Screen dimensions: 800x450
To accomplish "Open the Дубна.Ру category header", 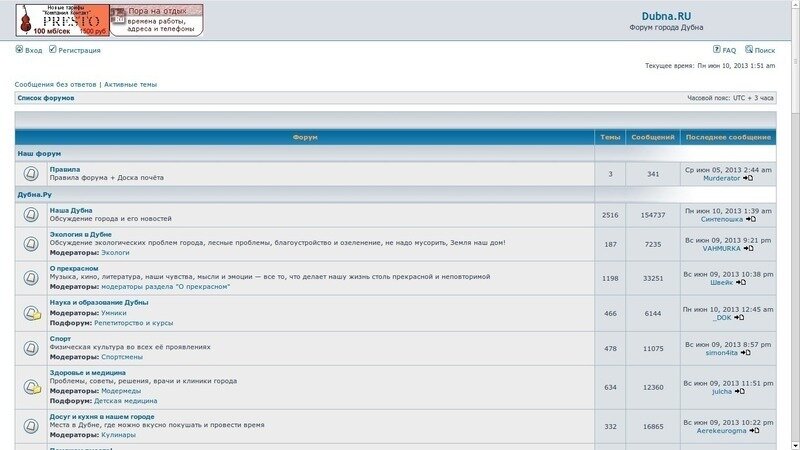I will coord(35,194).
